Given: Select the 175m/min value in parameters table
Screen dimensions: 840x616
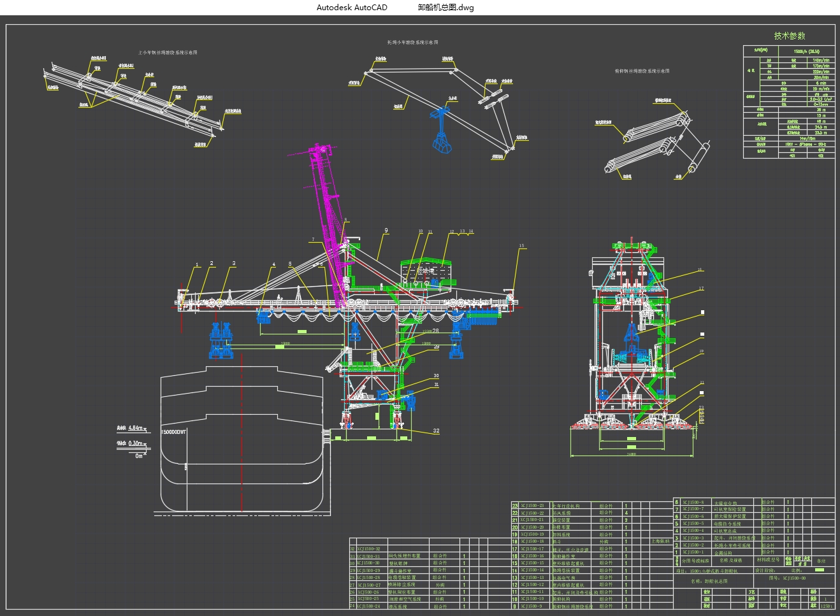Looking at the screenshot, I should pos(821,66).
